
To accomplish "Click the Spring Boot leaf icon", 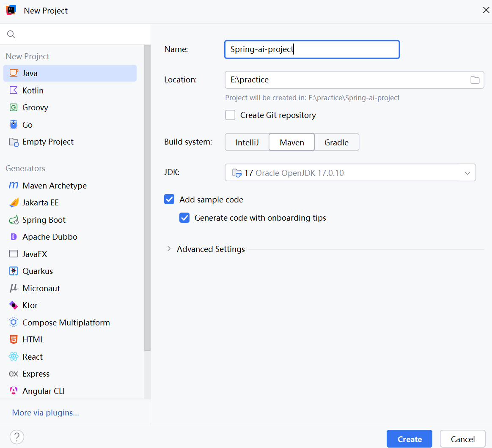I will pos(14,220).
